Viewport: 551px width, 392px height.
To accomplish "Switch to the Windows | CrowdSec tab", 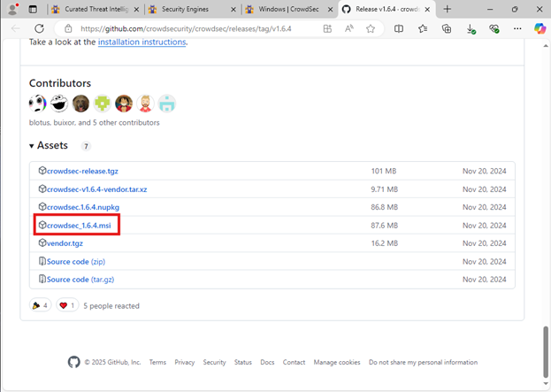I will click(287, 9).
